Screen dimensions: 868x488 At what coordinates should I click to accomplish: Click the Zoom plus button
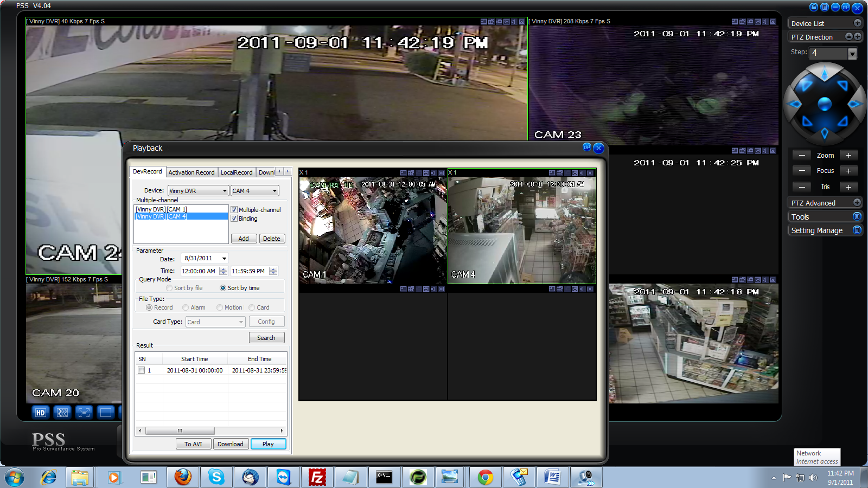848,155
